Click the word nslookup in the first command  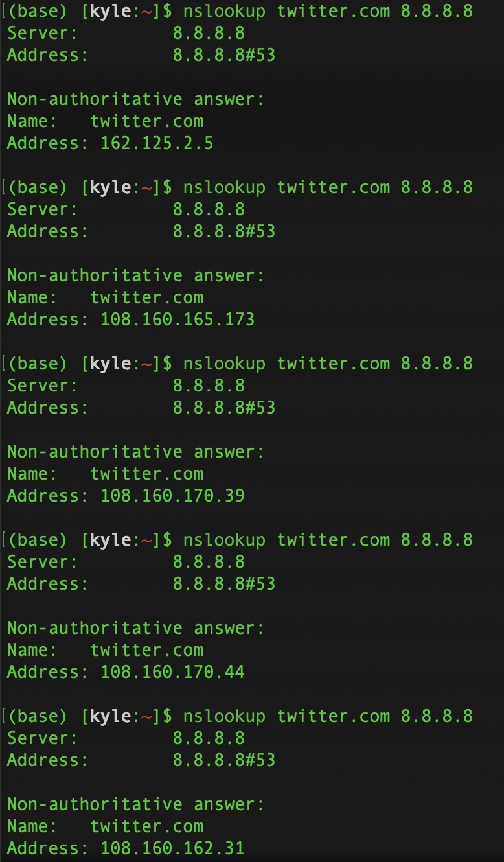[223, 11]
